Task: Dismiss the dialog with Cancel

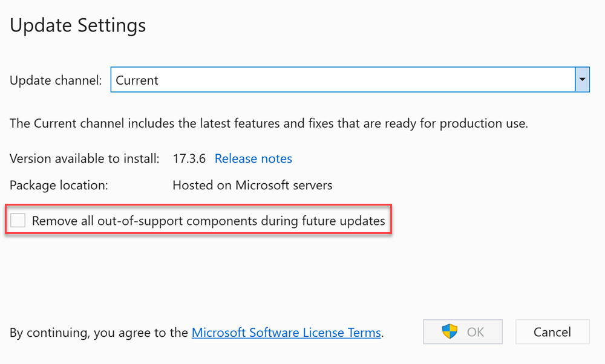Action: [552, 331]
